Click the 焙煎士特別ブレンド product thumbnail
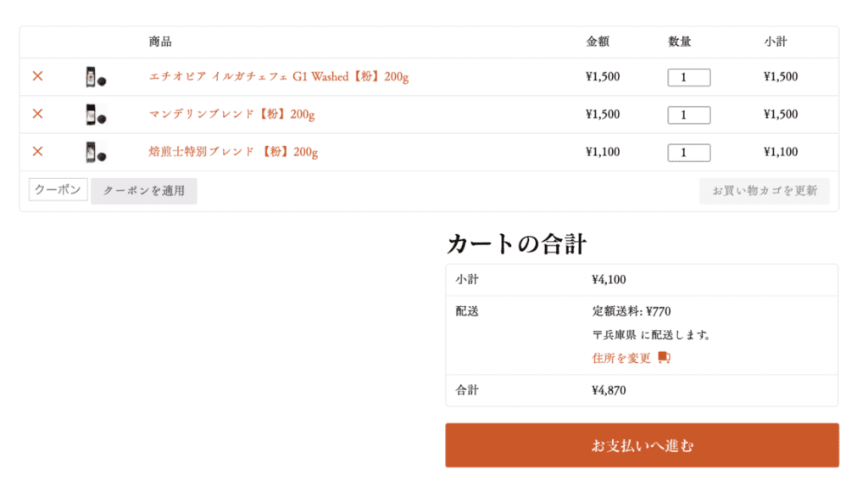The height and width of the screenshot is (497, 868). click(x=95, y=152)
